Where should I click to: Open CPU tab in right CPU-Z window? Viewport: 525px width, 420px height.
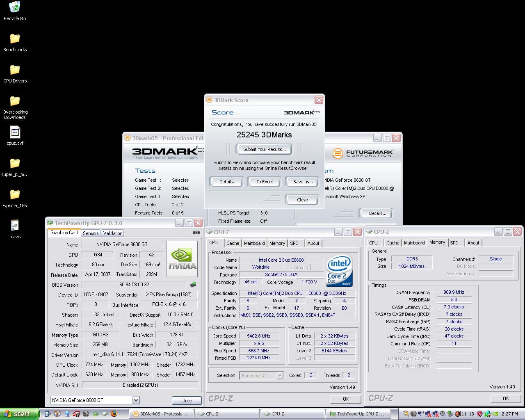pyautogui.click(x=373, y=243)
